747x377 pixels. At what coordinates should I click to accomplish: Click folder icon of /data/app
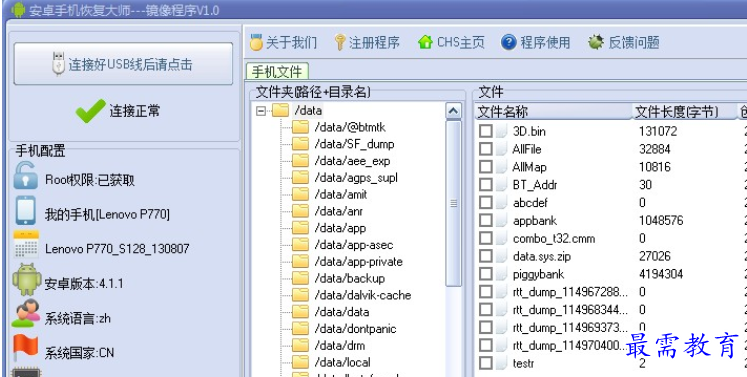pyautogui.click(x=300, y=228)
